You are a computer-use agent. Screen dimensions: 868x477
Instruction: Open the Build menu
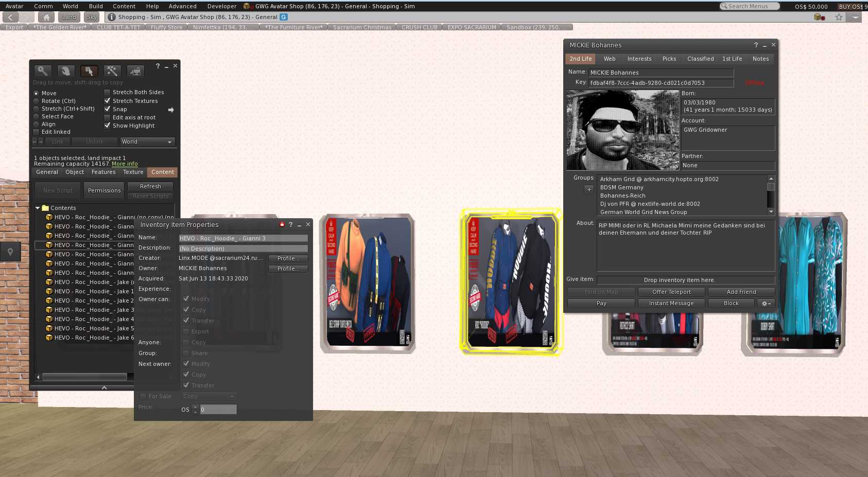pyautogui.click(x=96, y=6)
